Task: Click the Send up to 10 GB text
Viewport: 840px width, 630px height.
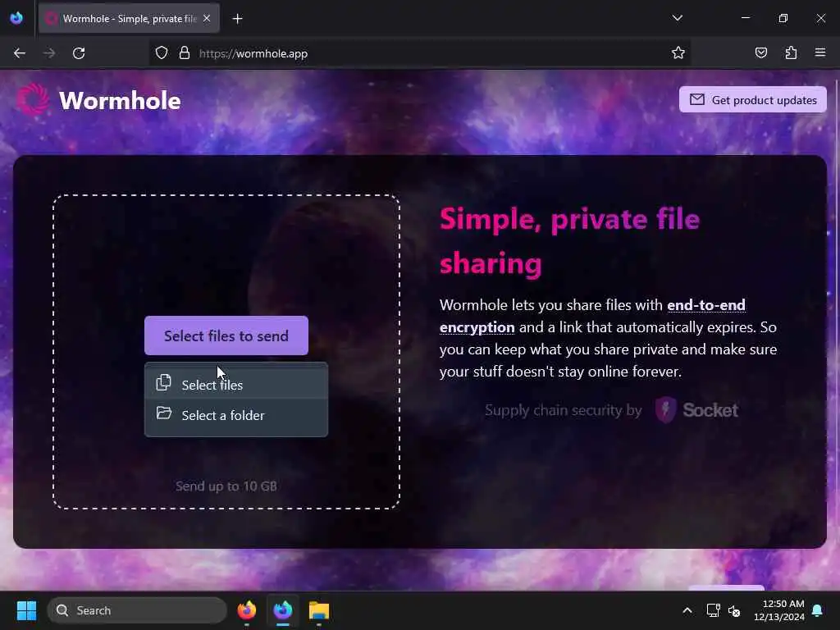Action: [x=226, y=486]
